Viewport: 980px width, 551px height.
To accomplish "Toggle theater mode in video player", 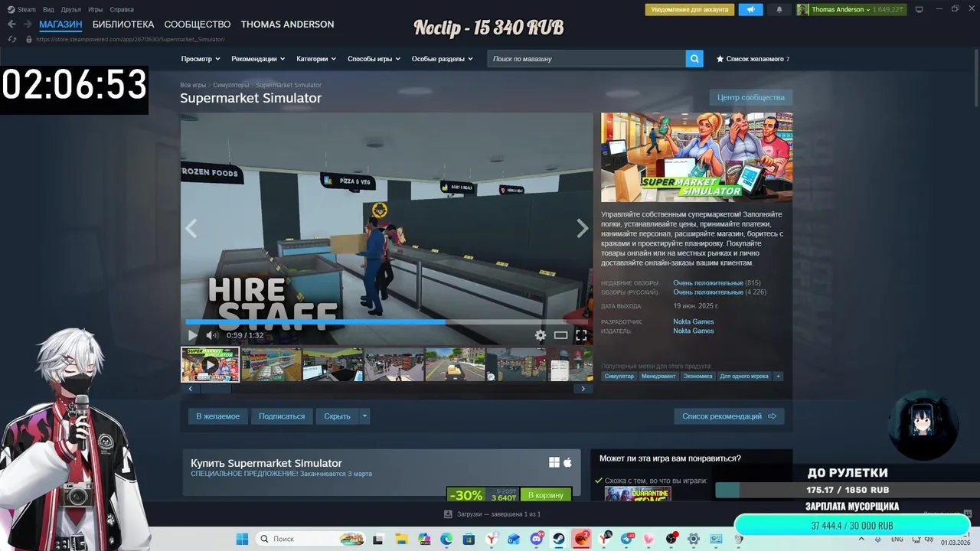I will [x=561, y=335].
